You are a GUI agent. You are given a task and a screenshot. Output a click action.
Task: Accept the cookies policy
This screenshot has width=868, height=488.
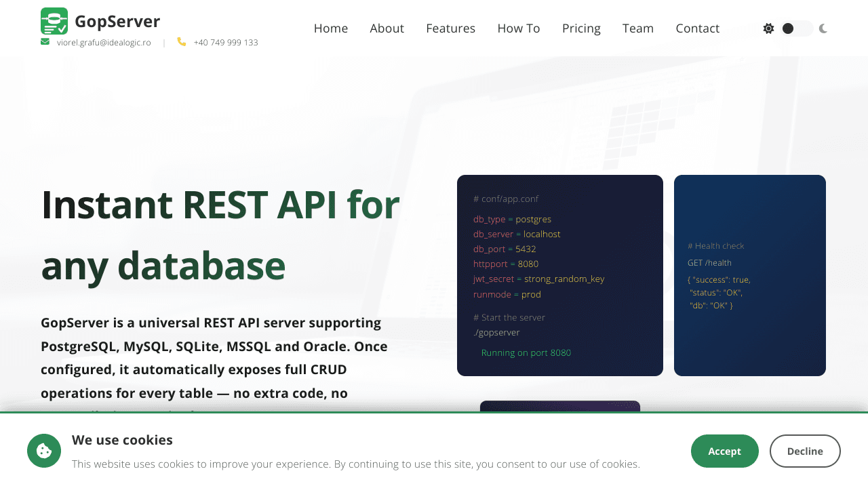point(724,451)
